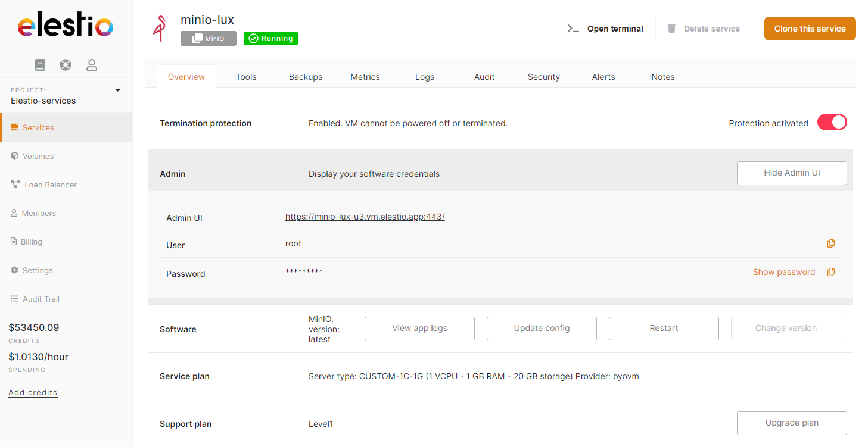Open the Audit tab
Image resolution: width=868 pixels, height=447 pixels.
tap(484, 77)
